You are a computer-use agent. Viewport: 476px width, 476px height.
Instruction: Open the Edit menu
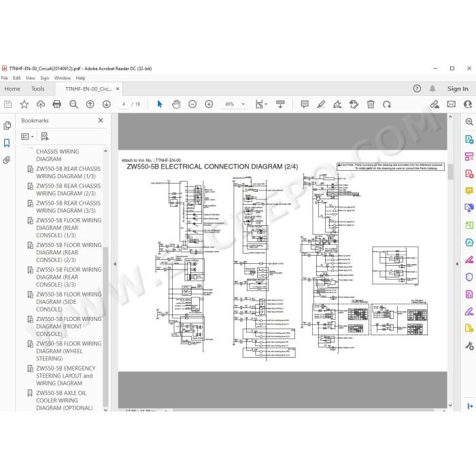17,78
